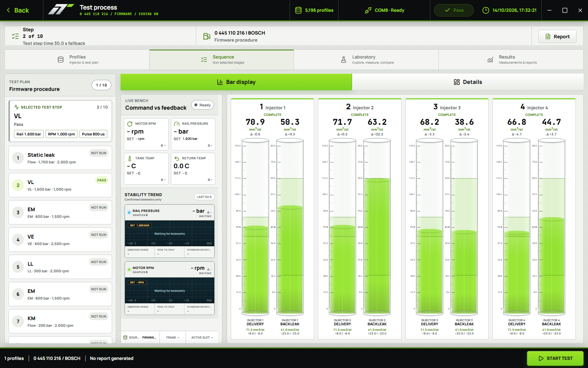588x368 pixels.
Task: Click the Return Temp return-arrow icon
Action: pos(177,158)
